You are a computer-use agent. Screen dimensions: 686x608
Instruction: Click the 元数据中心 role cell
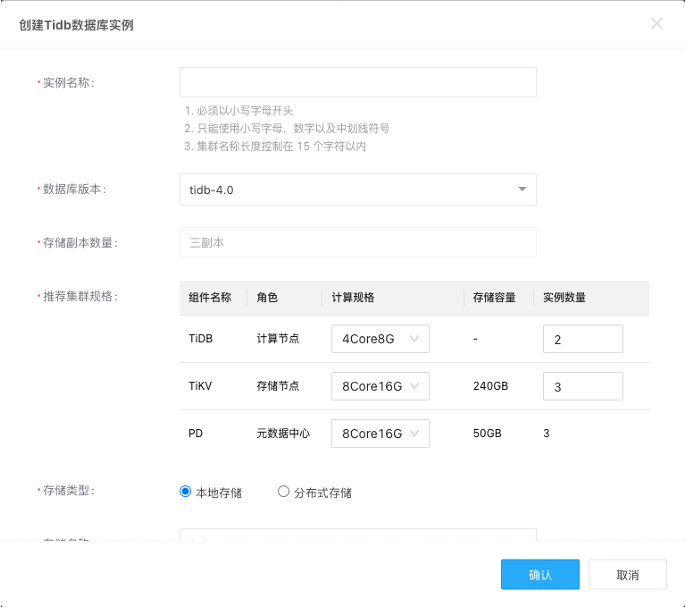283,433
